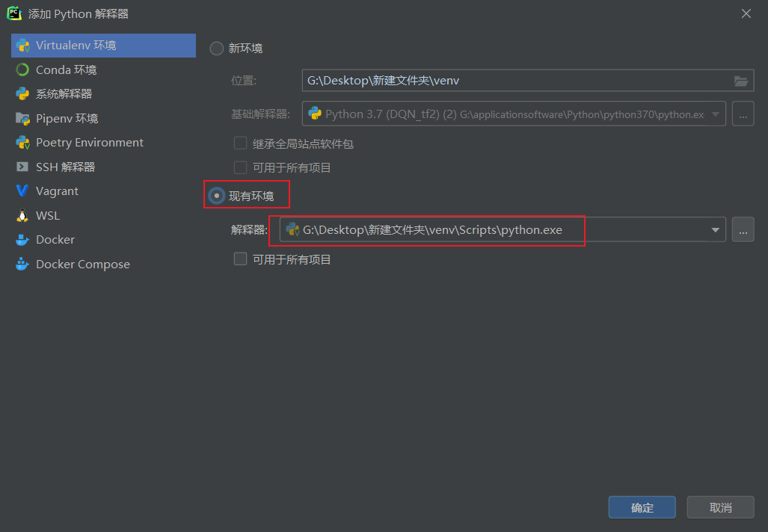Screen dimensions: 768x532
Task: Select the 现有环境 radio button
Action: tap(216, 194)
